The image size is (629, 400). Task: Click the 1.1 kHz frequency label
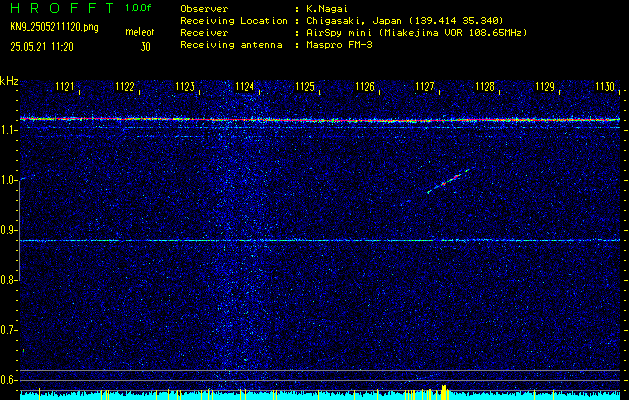pos(8,130)
